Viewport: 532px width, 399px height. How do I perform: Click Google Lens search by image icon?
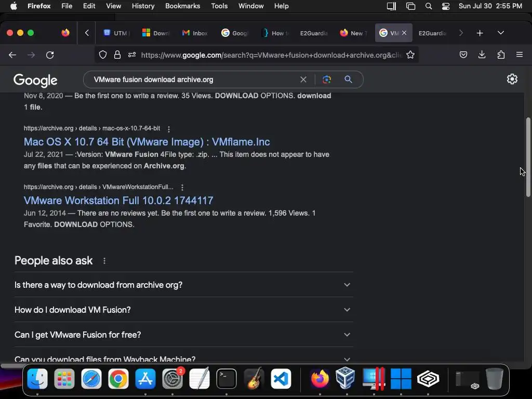[x=326, y=79]
